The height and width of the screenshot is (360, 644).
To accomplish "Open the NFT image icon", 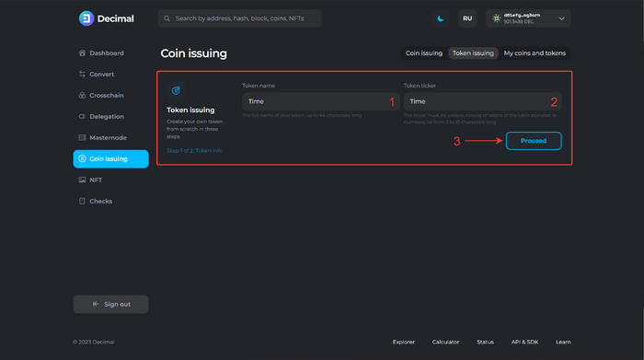I will tap(82, 180).
